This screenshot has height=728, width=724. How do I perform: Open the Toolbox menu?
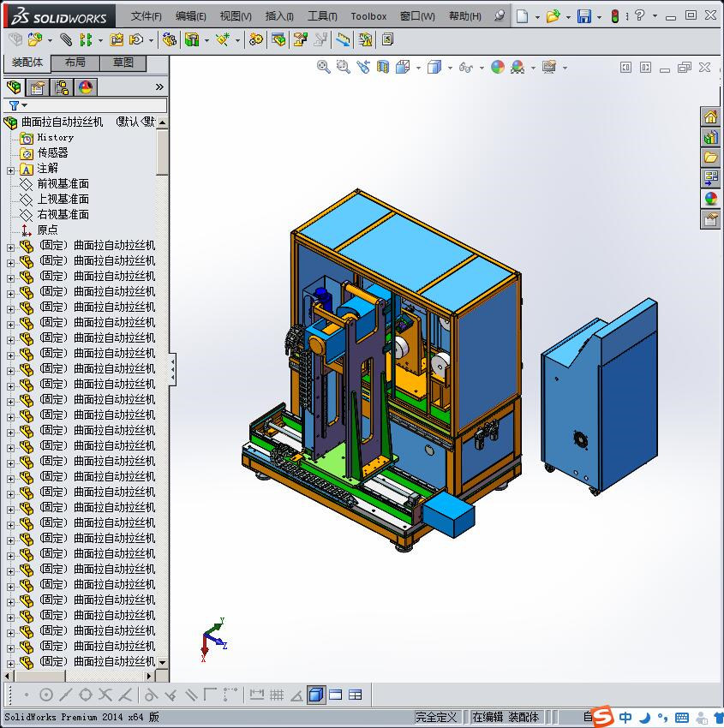click(368, 16)
